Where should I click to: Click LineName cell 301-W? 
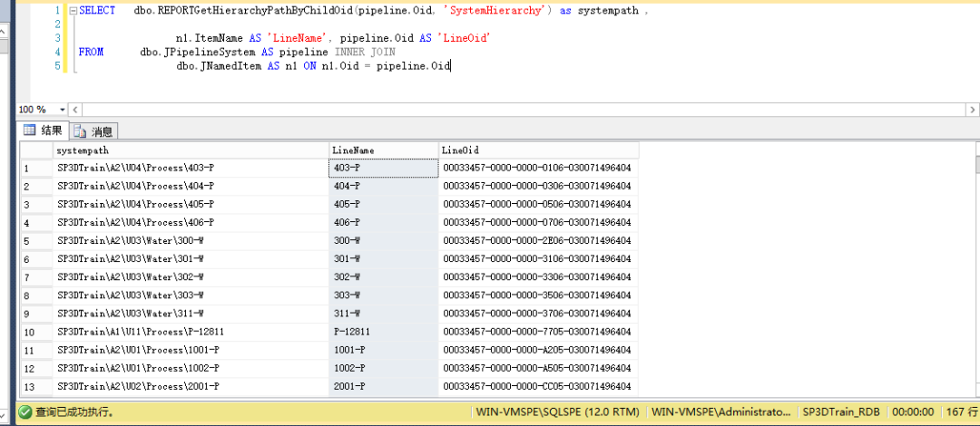pos(384,258)
